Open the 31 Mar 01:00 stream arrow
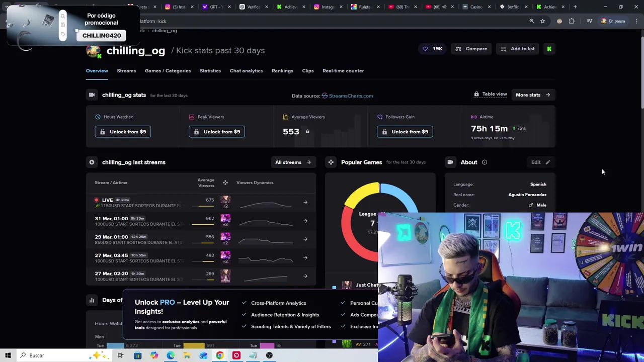The image size is (644, 362). pos(305,221)
